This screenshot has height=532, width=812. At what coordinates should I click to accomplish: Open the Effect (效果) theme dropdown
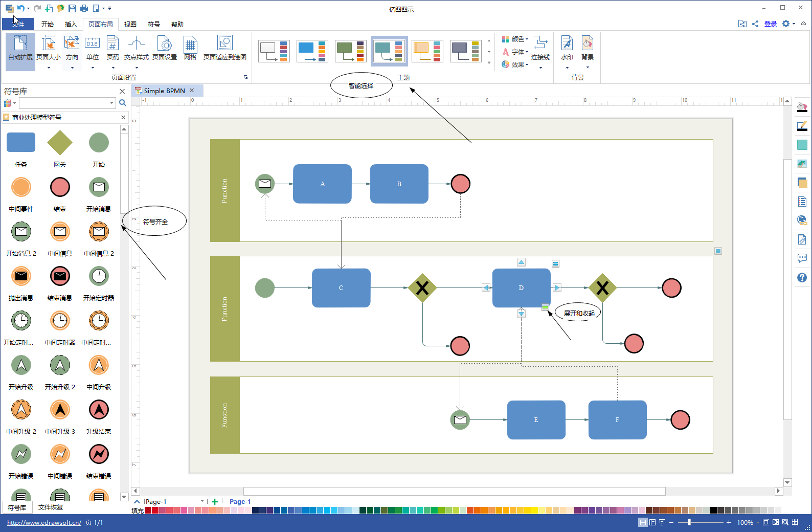tap(515, 64)
